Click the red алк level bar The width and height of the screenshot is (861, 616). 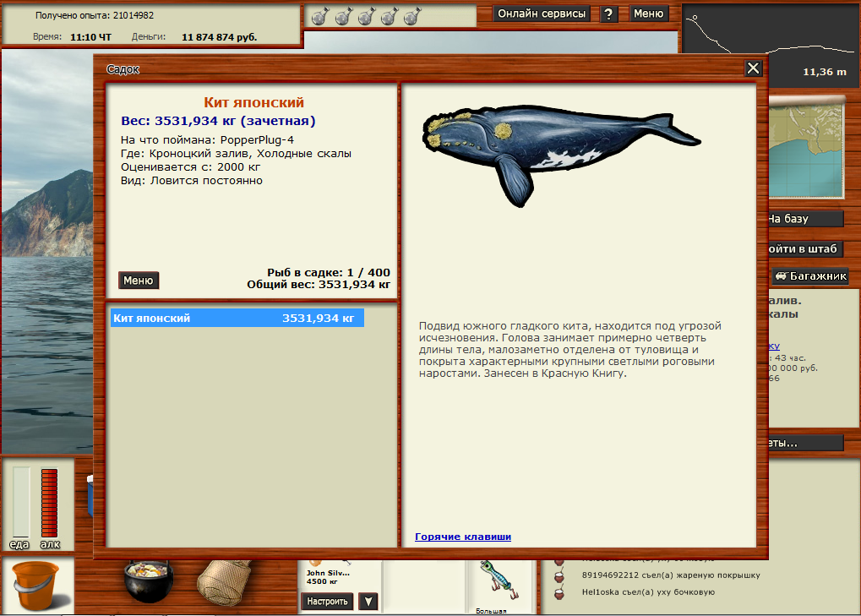tap(49, 502)
